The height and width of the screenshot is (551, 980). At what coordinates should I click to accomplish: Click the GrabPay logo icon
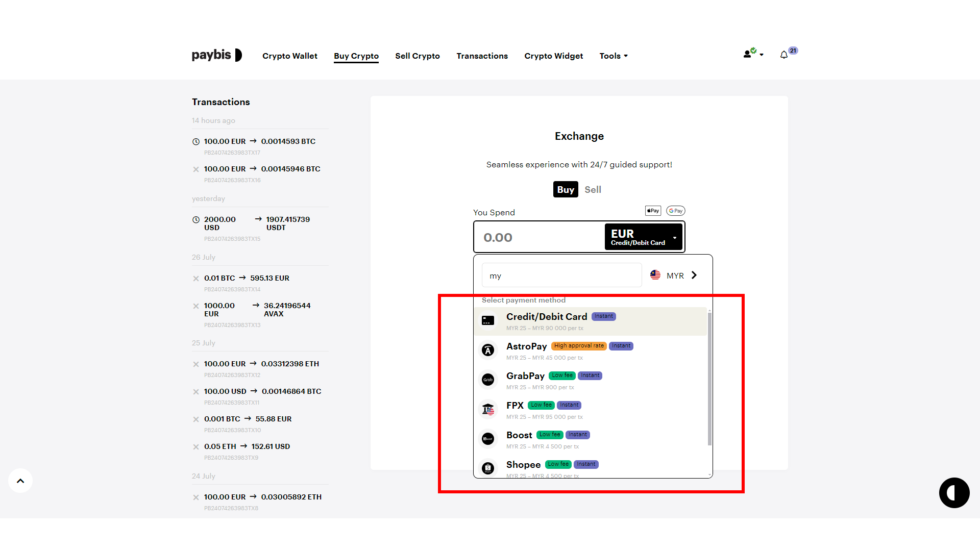click(488, 380)
